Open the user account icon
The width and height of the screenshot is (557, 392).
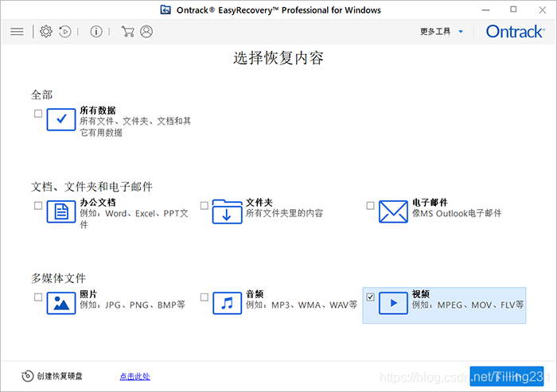146,32
